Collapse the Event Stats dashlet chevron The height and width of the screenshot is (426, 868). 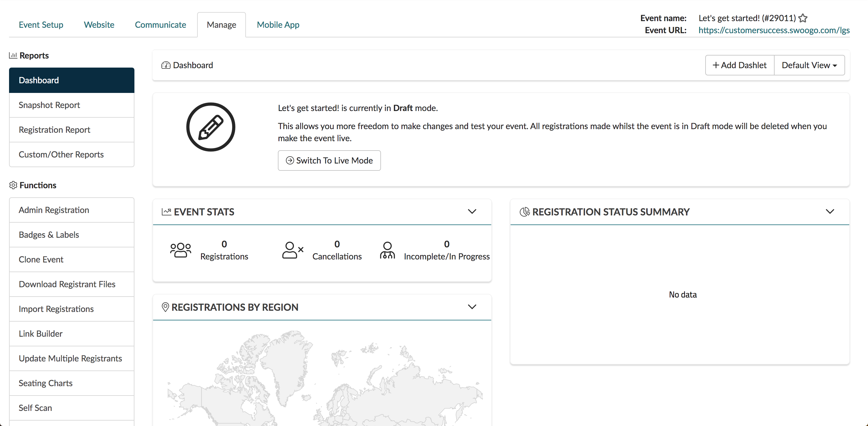click(472, 211)
